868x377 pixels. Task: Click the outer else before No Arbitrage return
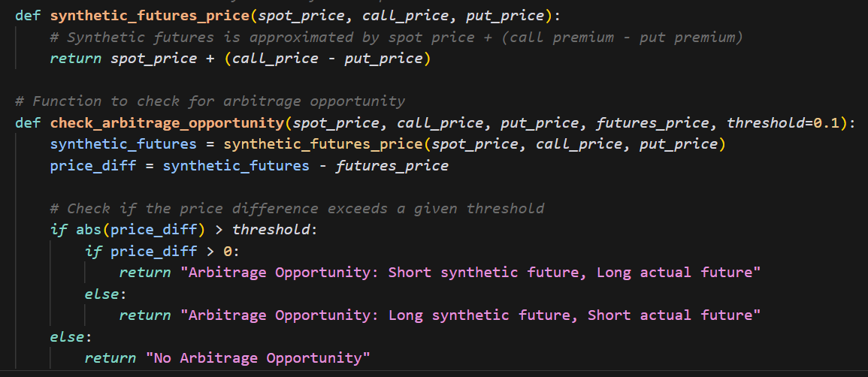click(67, 336)
